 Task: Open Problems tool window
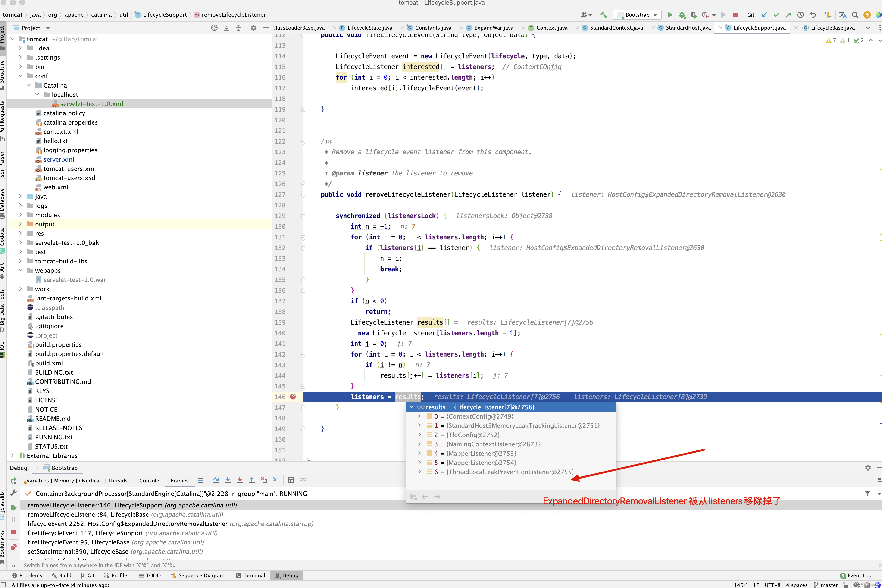point(27,575)
